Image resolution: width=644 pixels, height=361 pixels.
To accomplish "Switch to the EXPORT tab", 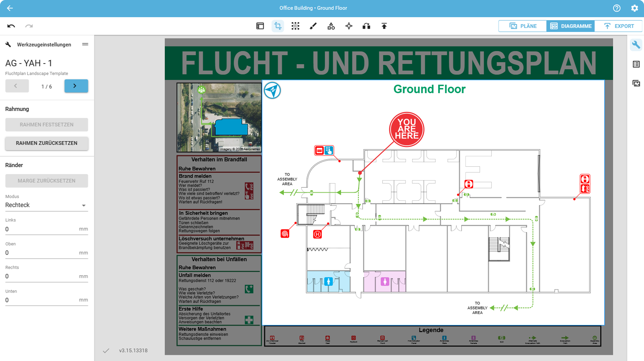I will [618, 26].
